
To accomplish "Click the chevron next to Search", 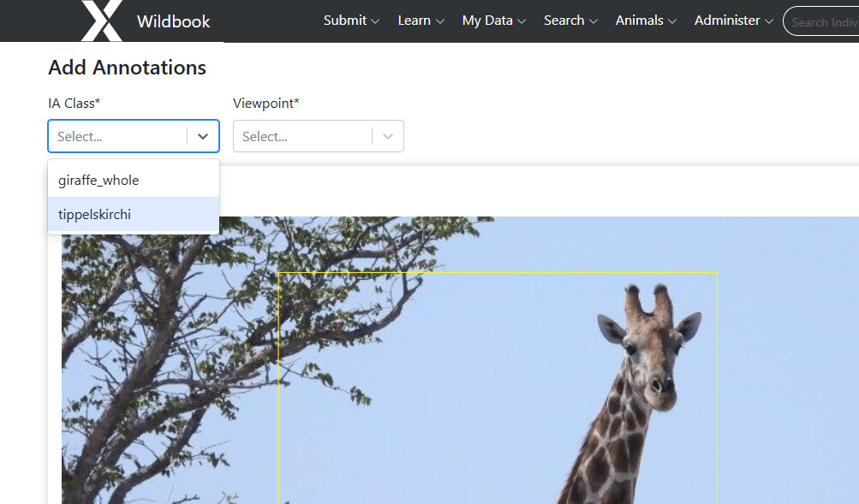I will [x=594, y=21].
